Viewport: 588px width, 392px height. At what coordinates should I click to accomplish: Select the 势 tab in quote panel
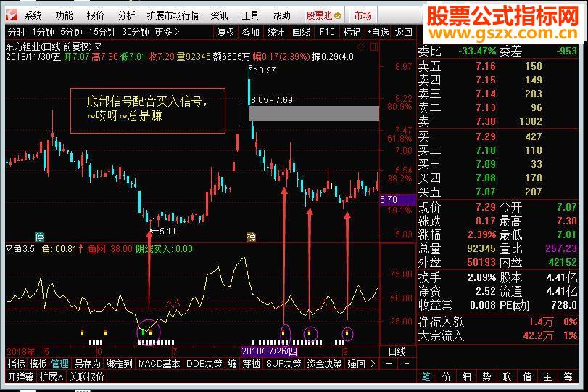[x=486, y=377]
